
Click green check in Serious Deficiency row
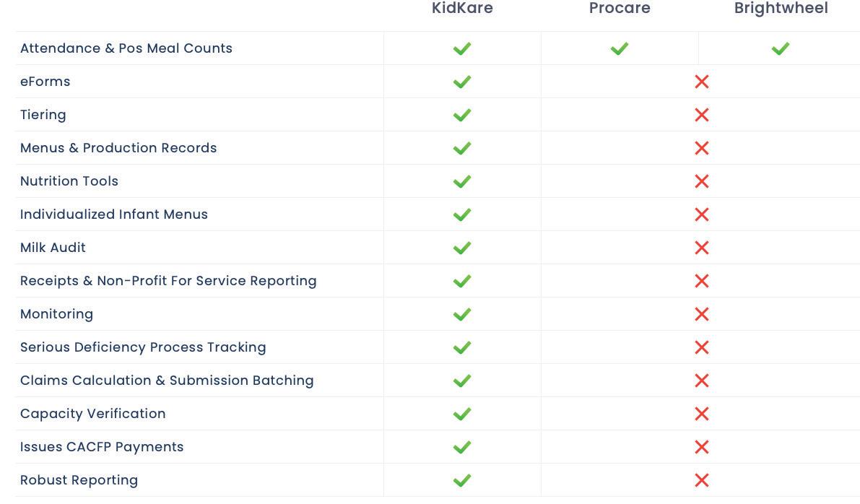(x=462, y=347)
